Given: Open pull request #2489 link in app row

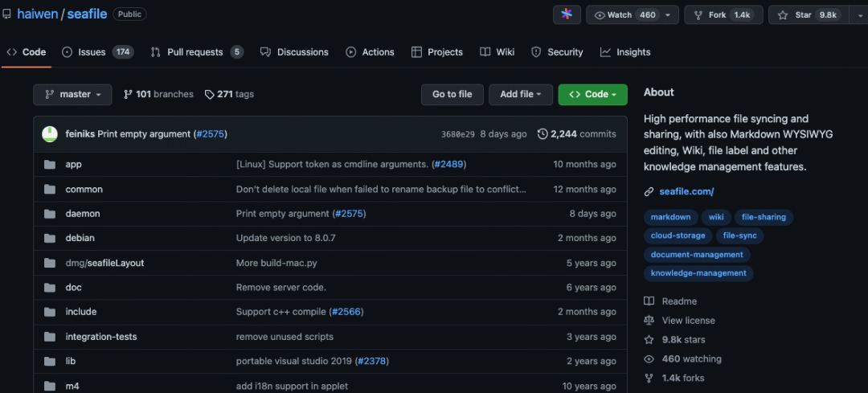Looking at the screenshot, I should 448,165.
